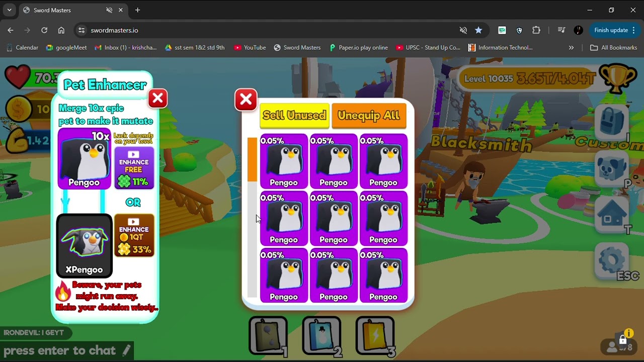
Task: Click the bookmark star icon
Action: (x=478, y=30)
